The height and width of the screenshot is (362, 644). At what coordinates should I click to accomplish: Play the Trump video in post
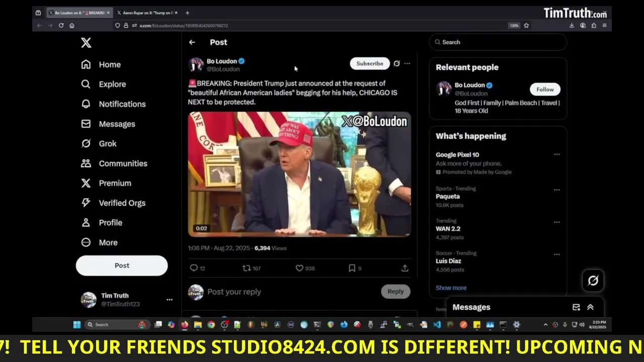pos(299,174)
